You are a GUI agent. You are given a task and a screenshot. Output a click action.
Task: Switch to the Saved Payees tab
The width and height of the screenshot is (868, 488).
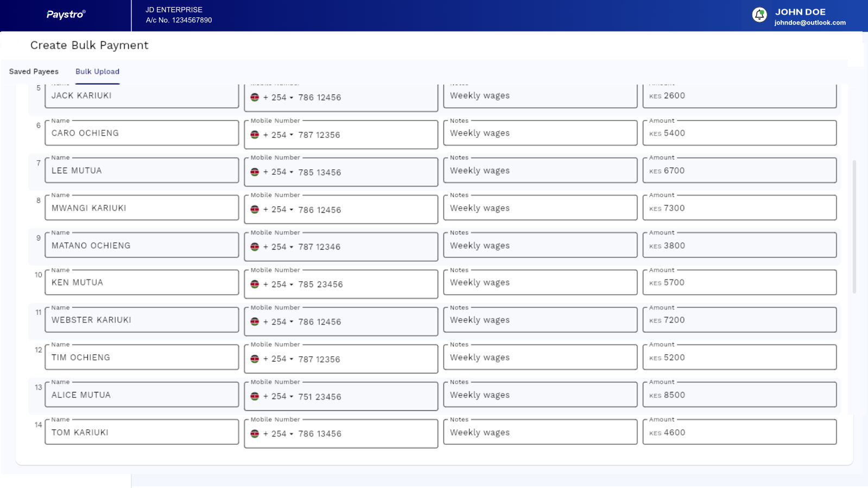(34, 72)
